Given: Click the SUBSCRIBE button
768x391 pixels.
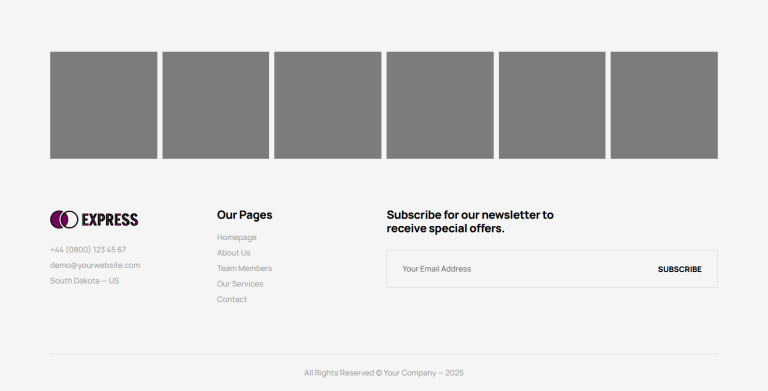Looking at the screenshot, I should pyautogui.click(x=680, y=269).
